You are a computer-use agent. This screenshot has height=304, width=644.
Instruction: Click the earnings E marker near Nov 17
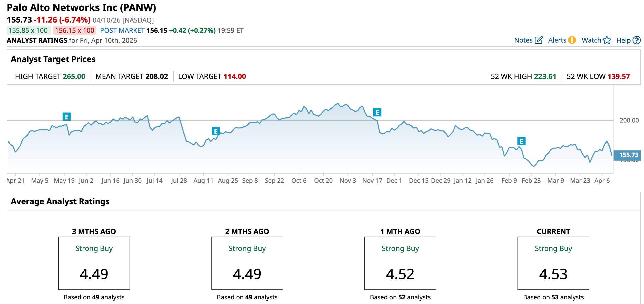click(x=377, y=113)
